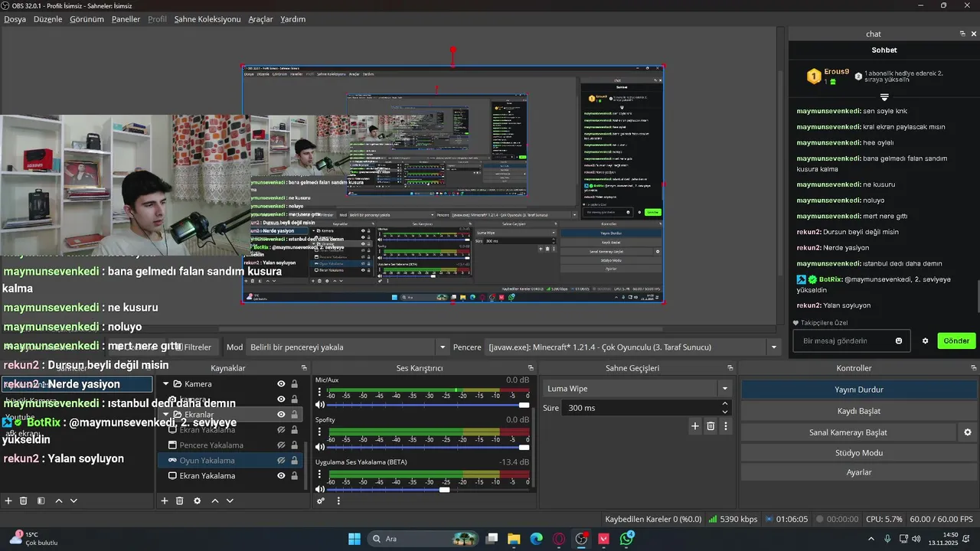
Task: Hide the Ekranlar group with its eye icon
Action: point(281,414)
